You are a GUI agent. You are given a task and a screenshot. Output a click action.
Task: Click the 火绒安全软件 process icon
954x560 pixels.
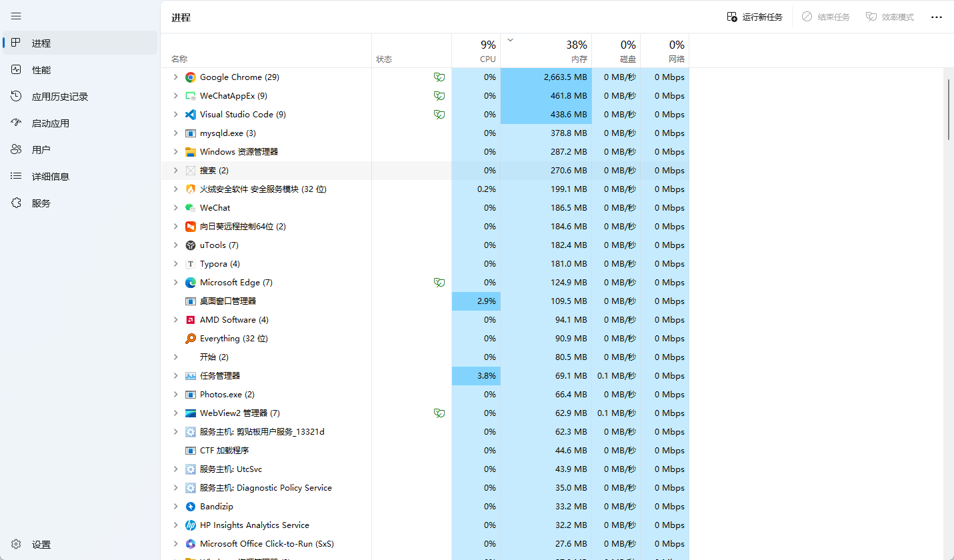tap(191, 189)
